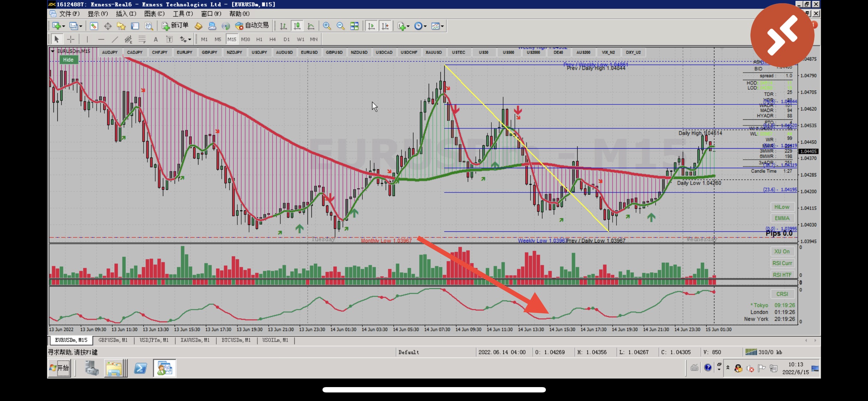
Task: Toggle the auto trading button
Action: pyautogui.click(x=252, y=26)
